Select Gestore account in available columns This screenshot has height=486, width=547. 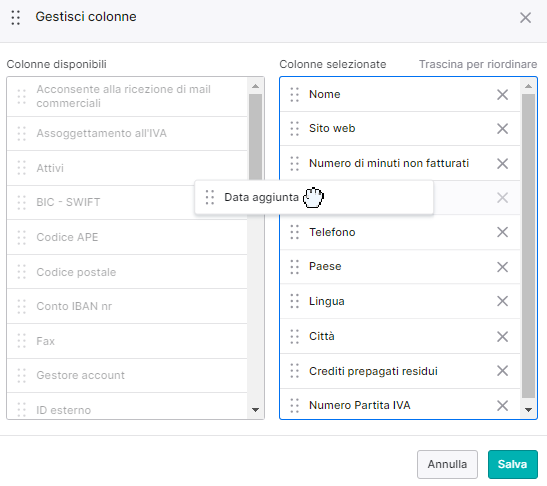127,375
